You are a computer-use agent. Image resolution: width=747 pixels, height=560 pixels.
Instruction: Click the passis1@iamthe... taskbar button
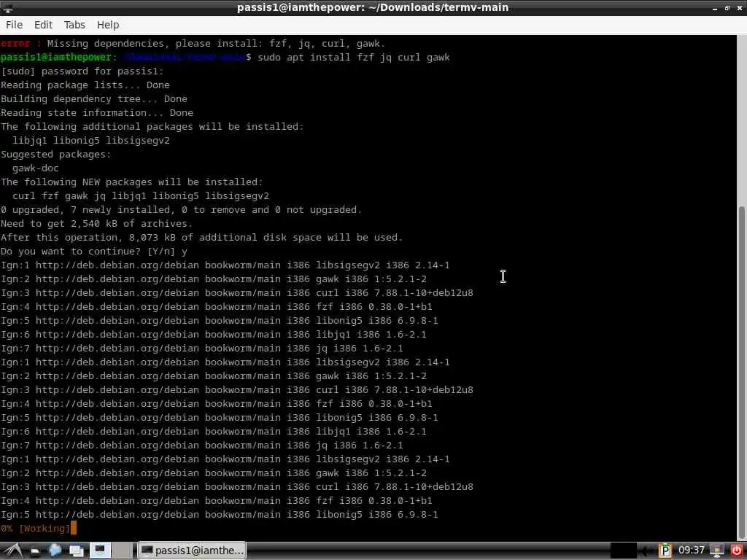(192, 551)
